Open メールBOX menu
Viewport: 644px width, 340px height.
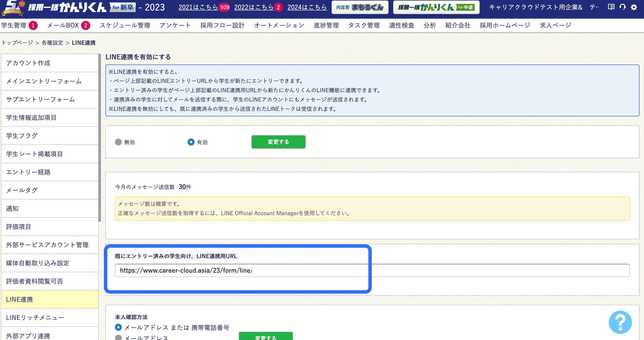[63, 25]
